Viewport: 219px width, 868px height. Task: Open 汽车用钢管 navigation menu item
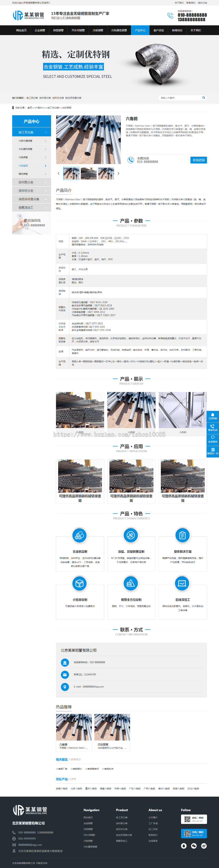(78, 30)
